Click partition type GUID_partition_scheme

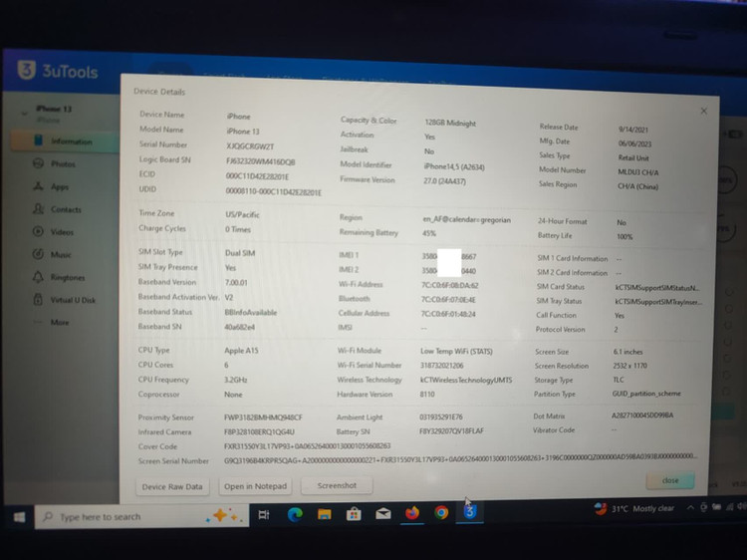pos(646,394)
